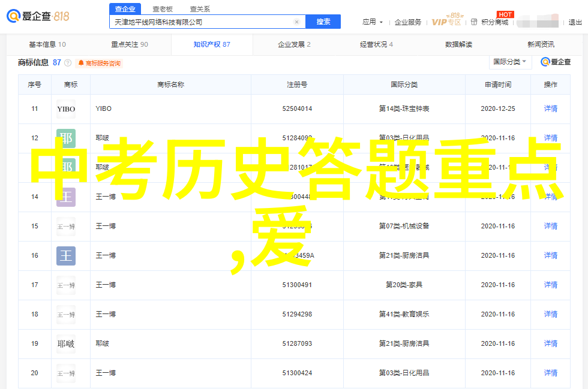Open 详情 for row 20 日化用品
The width and height of the screenshot is (588, 389).
pos(551,373)
